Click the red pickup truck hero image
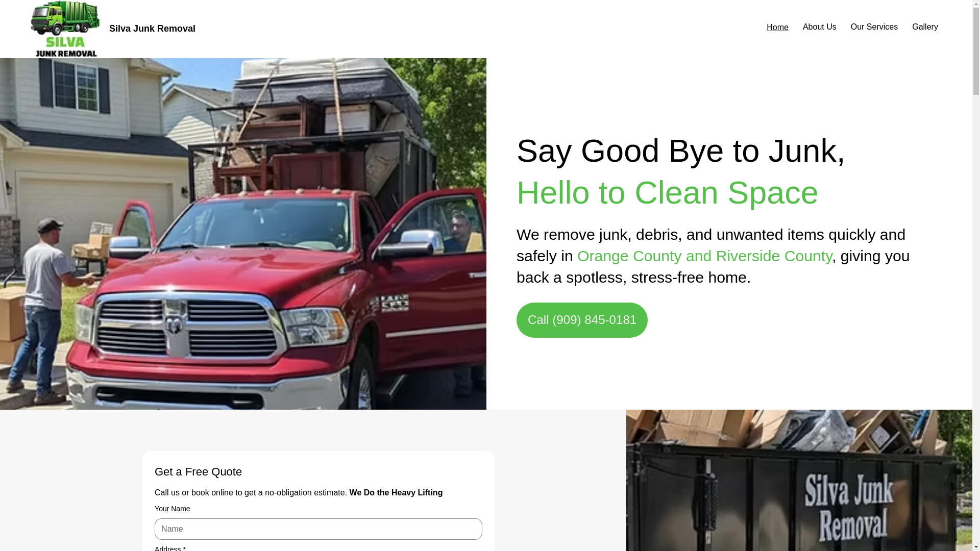 pos(243,234)
